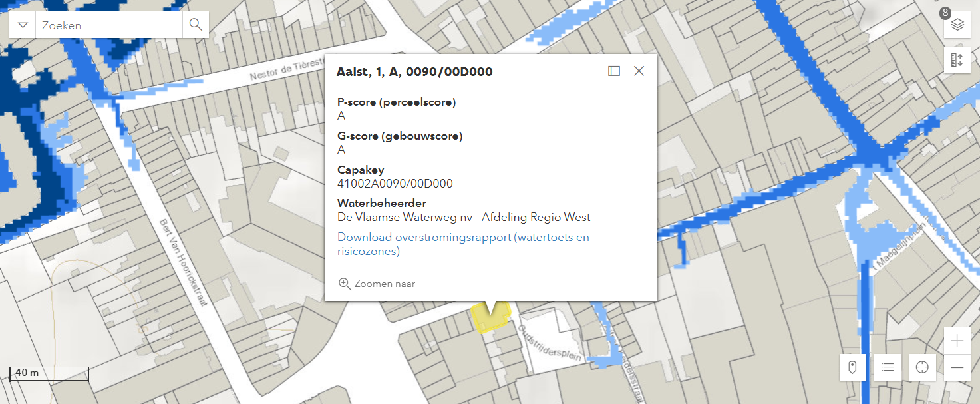Zoom in with the plus button

coord(957,341)
